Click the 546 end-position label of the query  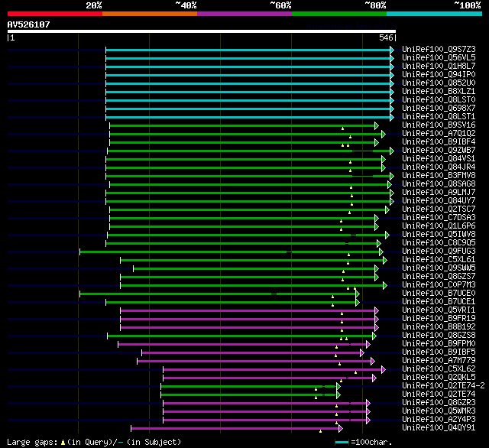tap(386, 37)
